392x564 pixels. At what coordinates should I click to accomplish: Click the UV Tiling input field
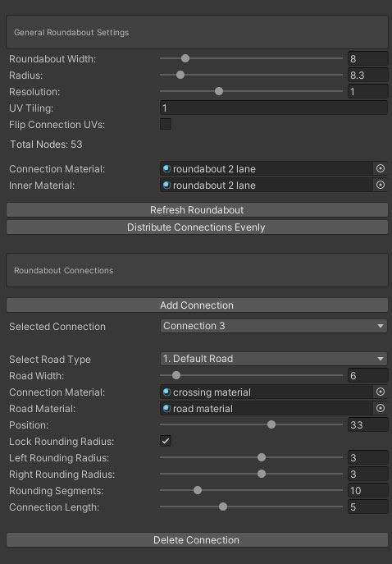coord(274,108)
